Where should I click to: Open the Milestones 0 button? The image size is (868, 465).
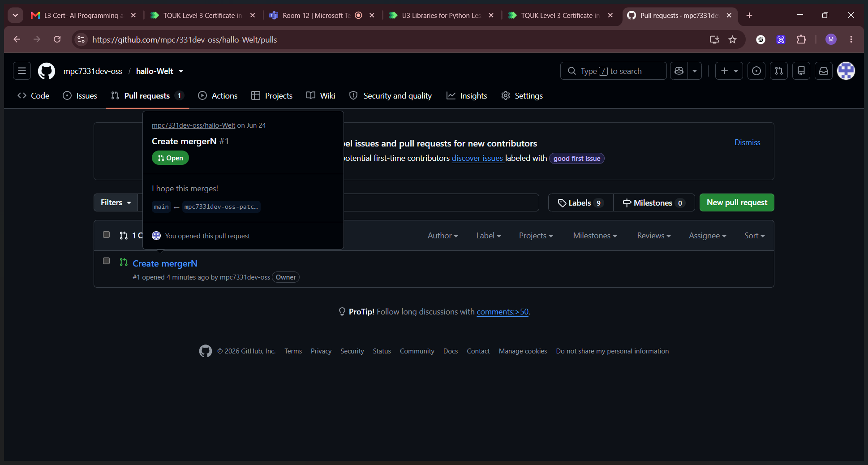[x=654, y=203]
